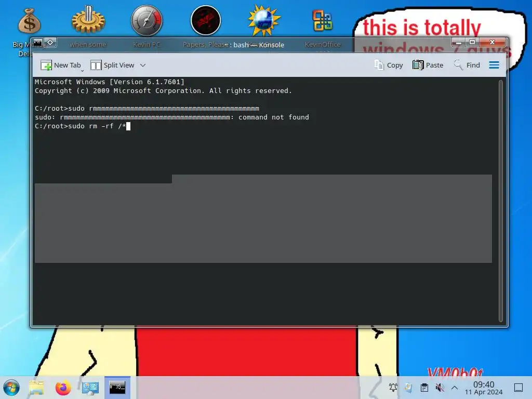The width and height of the screenshot is (532, 399).
Task: Open the Konsole hamburger menu
Action: 494,65
